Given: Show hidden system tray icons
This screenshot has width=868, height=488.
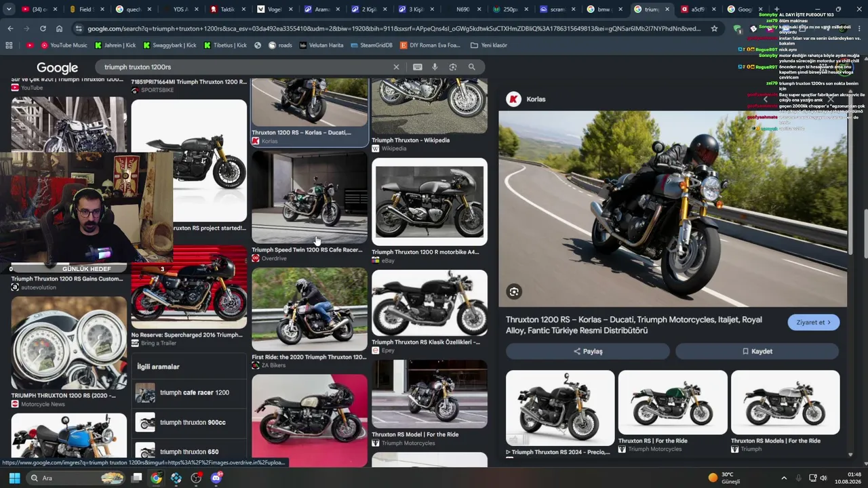Looking at the screenshot, I should [x=784, y=478].
